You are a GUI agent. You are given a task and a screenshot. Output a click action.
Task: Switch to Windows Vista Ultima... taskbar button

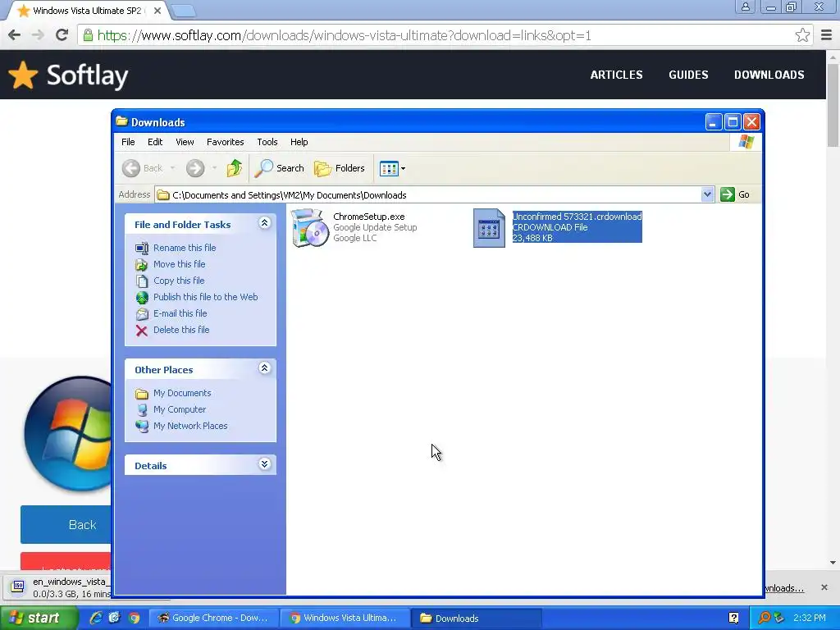coord(345,618)
